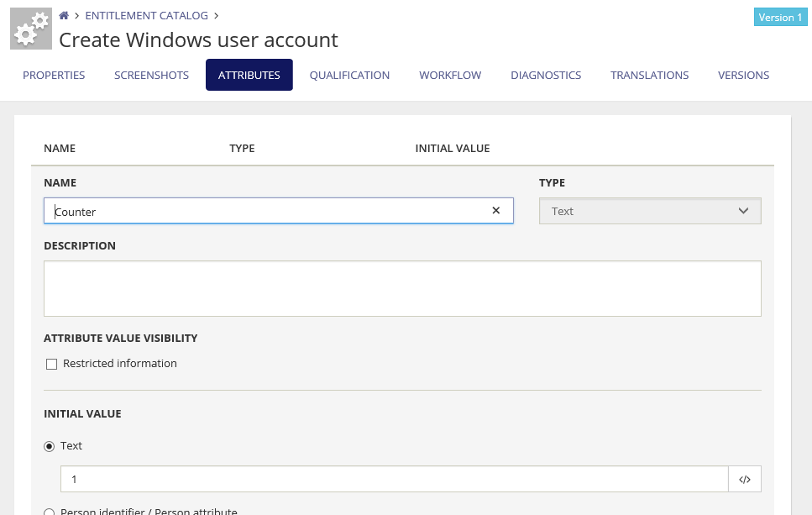Screen dimensions: 812x515
Task: Click the initial value text input
Action: tap(394, 479)
